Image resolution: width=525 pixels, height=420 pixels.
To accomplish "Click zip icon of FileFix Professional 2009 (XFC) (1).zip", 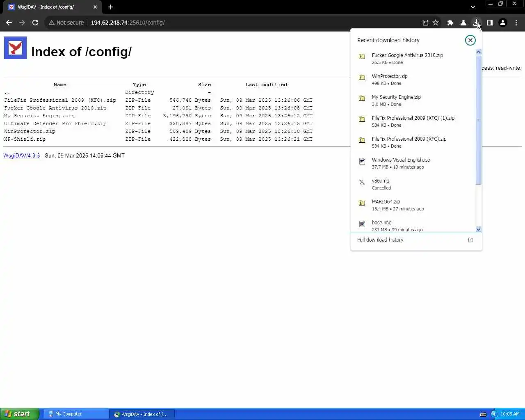I will (362, 119).
